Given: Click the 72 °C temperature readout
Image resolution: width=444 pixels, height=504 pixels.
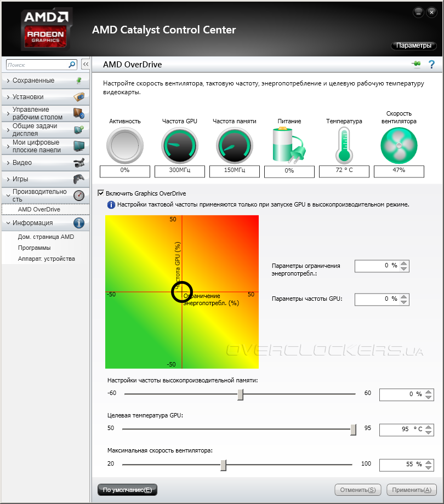Looking at the screenshot, I should click(344, 171).
